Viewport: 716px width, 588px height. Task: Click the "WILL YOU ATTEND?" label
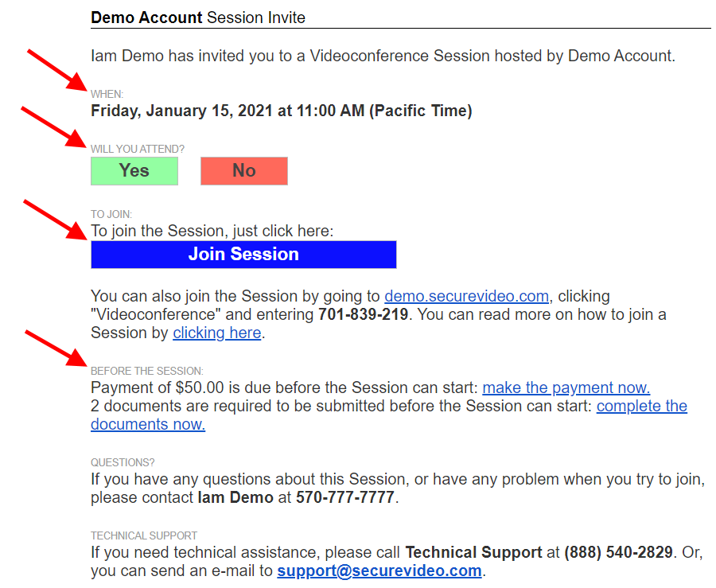[x=138, y=149]
